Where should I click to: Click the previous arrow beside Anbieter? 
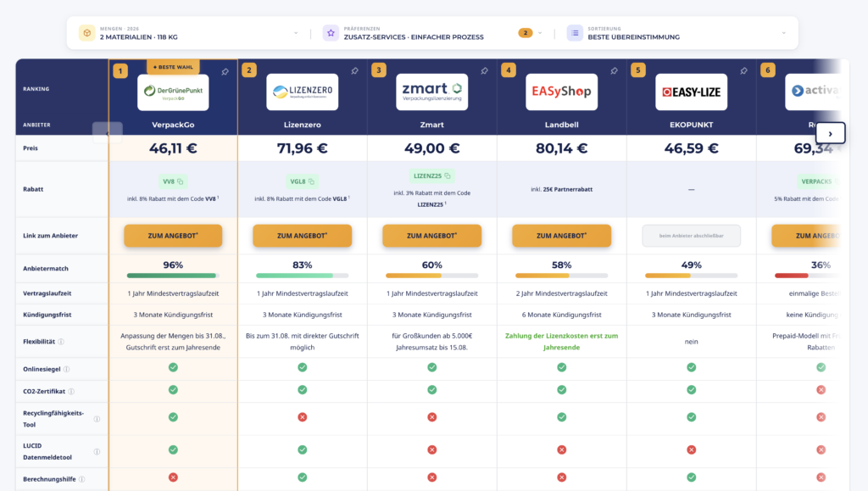click(108, 133)
